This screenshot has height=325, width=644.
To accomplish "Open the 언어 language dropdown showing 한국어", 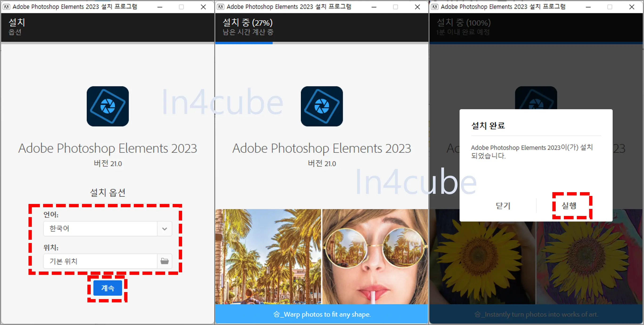I will pyautogui.click(x=107, y=228).
